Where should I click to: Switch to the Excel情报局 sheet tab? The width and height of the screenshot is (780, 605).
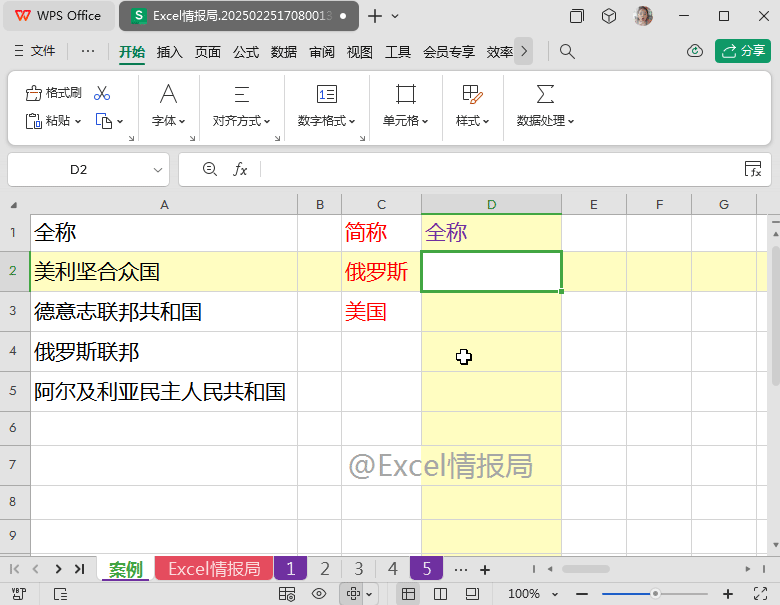click(213, 569)
